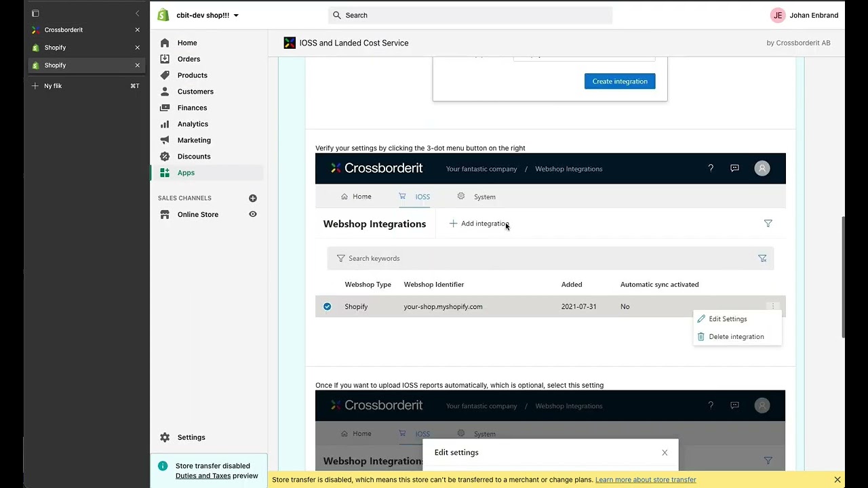The width and height of the screenshot is (868, 488).
Task: Click Crossborderit logo in first screenshot
Action: click(x=376, y=168)
